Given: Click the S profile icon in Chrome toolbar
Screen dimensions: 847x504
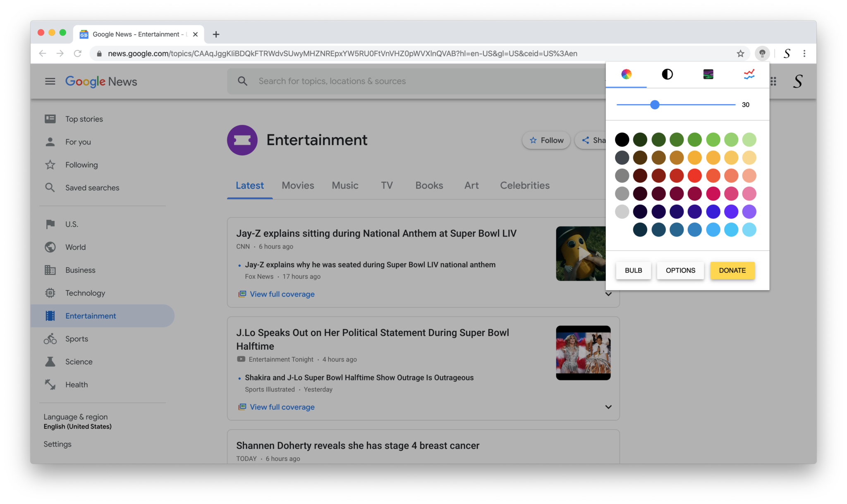Looking at the screenshot, I should (787, 53).
